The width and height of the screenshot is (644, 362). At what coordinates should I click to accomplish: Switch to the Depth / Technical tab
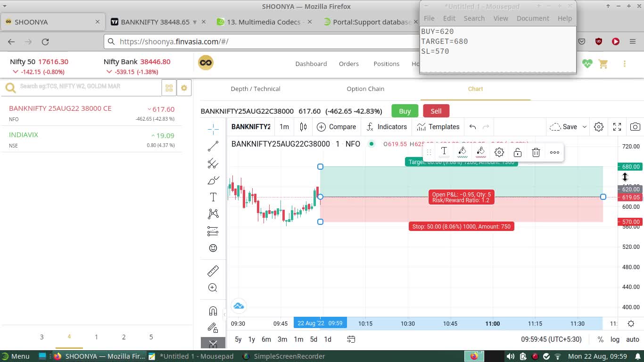click(x=256, y=89)
